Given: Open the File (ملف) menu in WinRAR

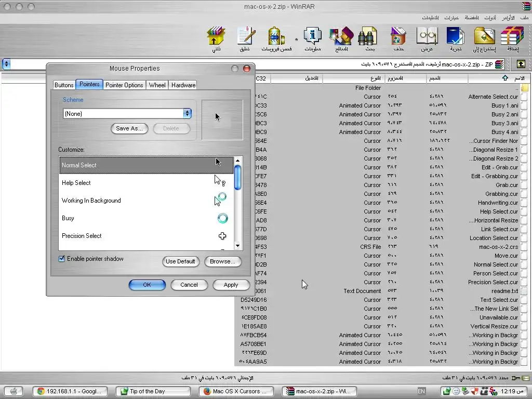Looking at the screenshot, I should (x=524, y=18).
